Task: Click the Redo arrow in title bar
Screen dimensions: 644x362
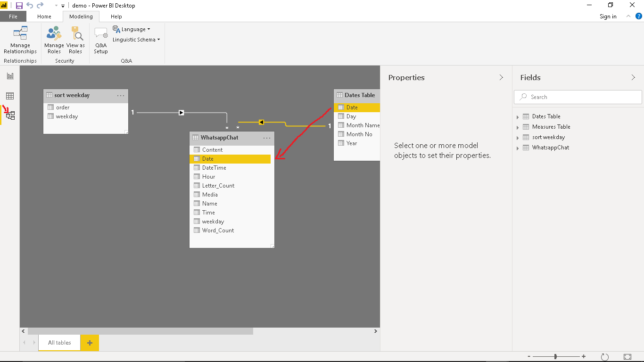Action: pos(40,6)
